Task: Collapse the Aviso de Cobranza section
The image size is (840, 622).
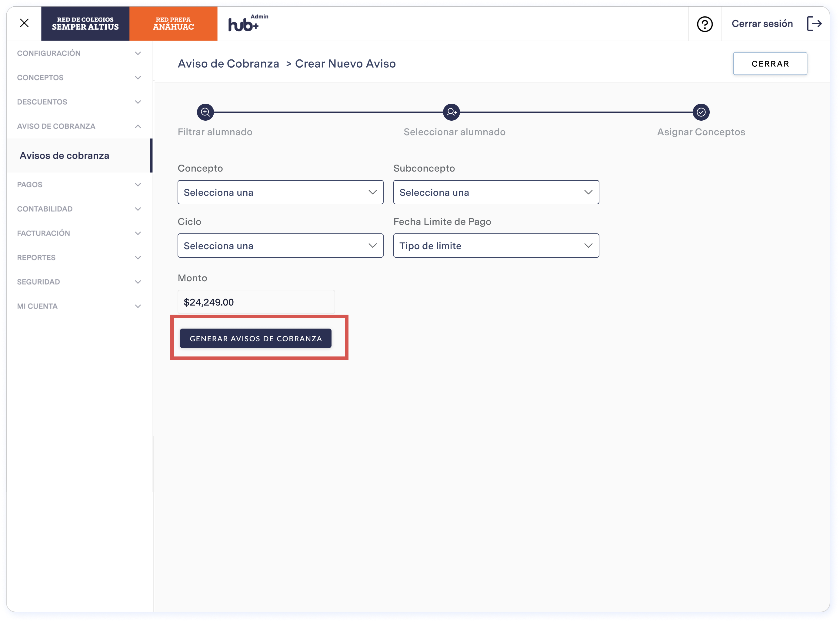Action: (x=79, y=126)
